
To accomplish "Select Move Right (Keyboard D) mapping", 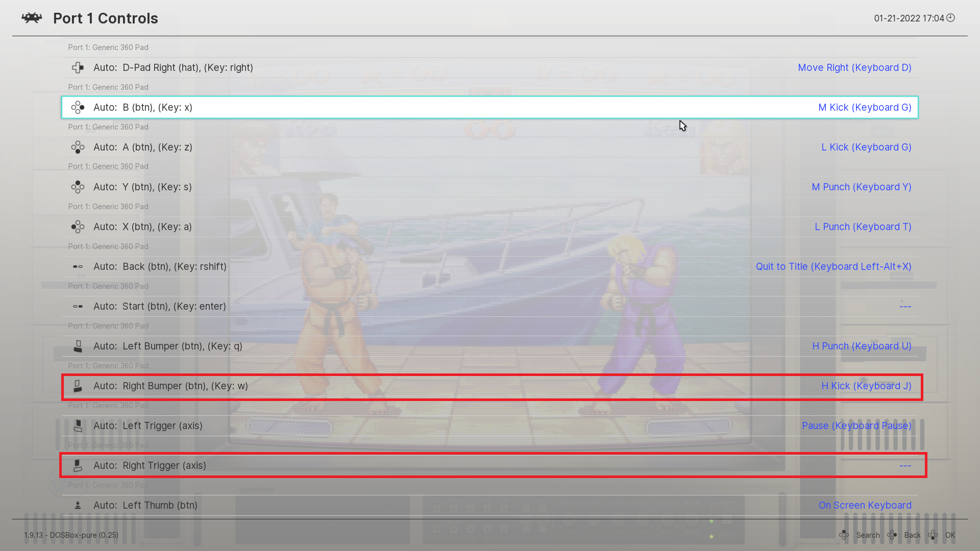I will (x=854, y=67).
